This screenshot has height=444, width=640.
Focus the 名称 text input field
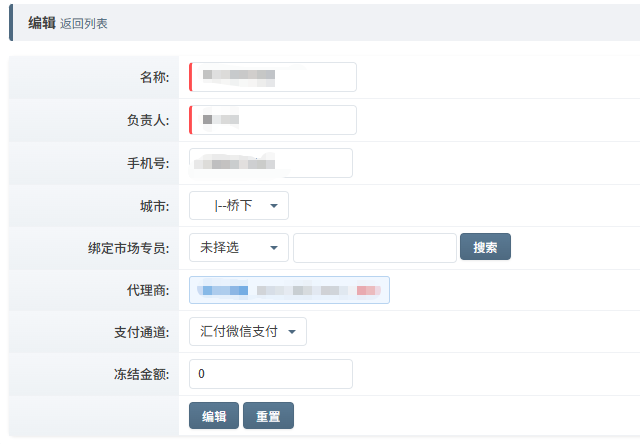(272, 77)
